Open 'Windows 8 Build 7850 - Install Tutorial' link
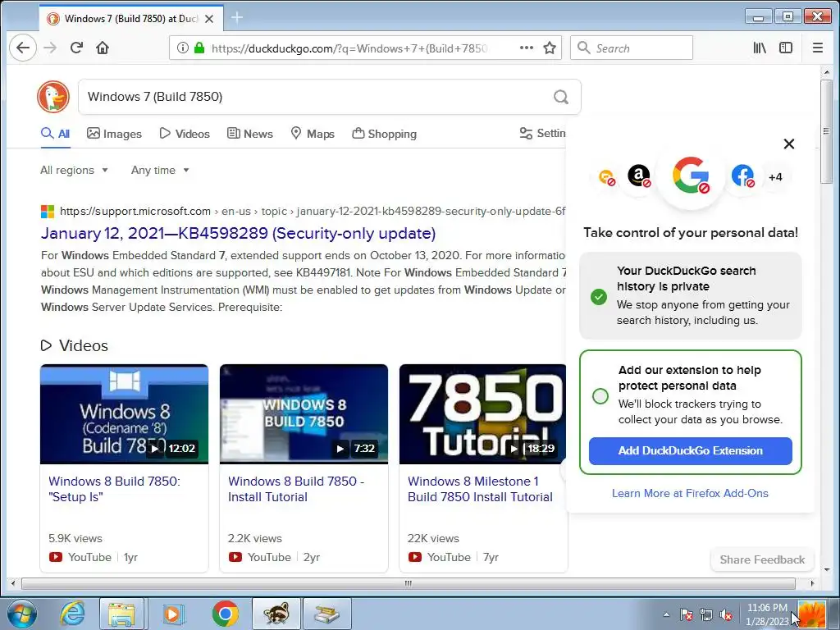This screenshot has width=840, height=630. pos(296,489)
